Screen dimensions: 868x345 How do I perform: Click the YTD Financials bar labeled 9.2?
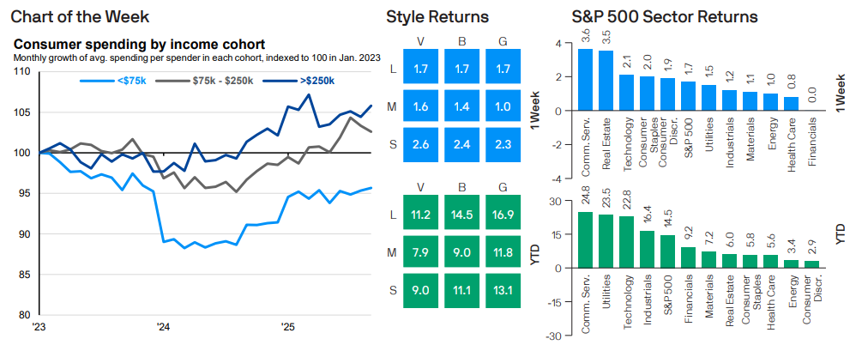click(689, 257)
